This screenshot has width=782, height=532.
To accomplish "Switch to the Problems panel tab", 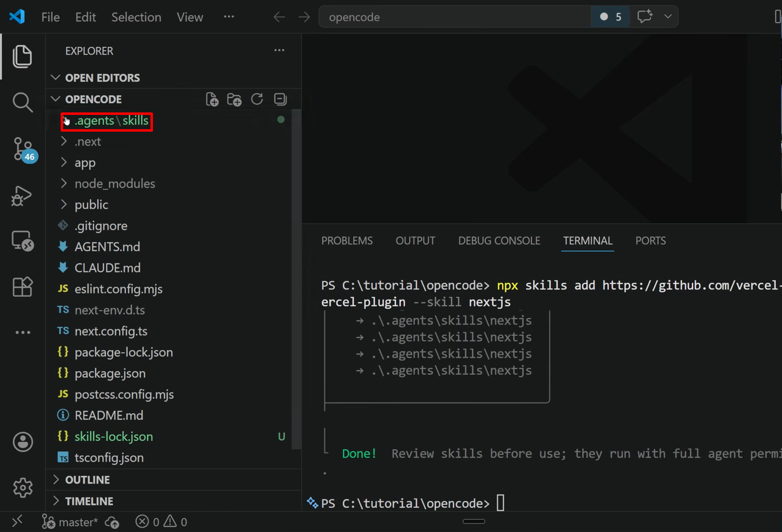I will 347,241.
